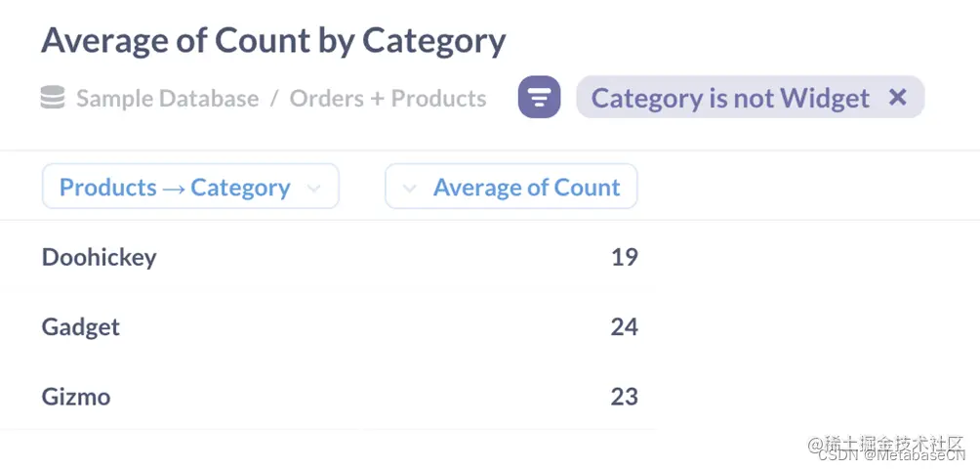Screen dimensions: 980x470
Task: Click the slash separator in the breadcrumb
Action: (274, 99)
